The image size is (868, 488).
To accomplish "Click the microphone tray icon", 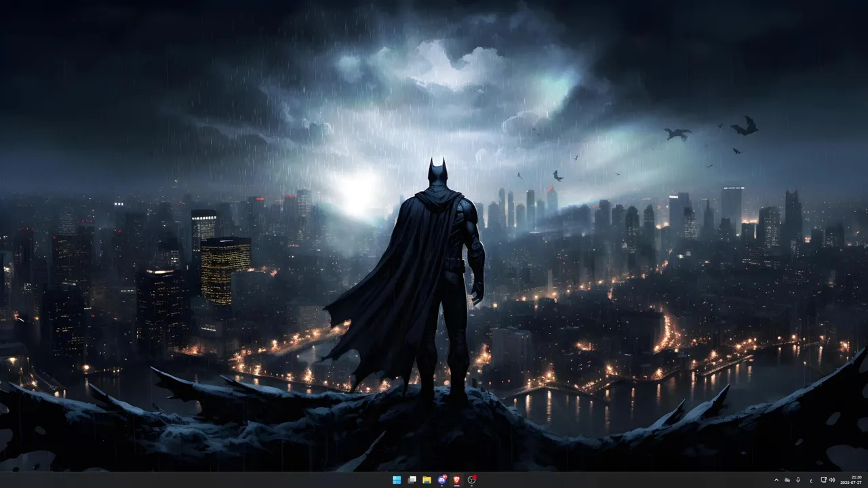I will click(798, 480).
